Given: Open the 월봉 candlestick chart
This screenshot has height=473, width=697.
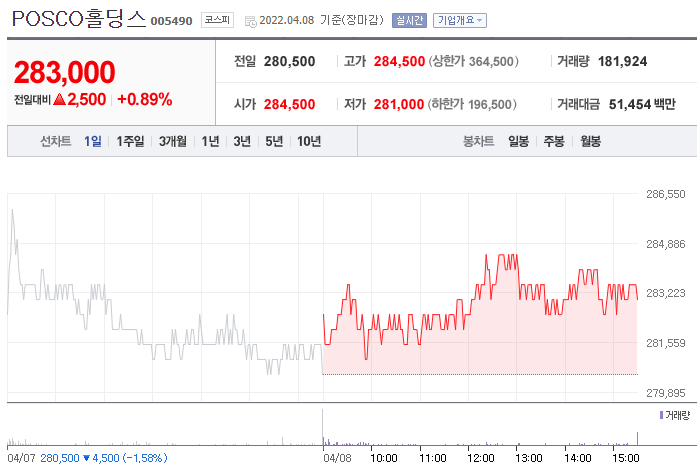Looking at the screenshot, I should 590,141.
